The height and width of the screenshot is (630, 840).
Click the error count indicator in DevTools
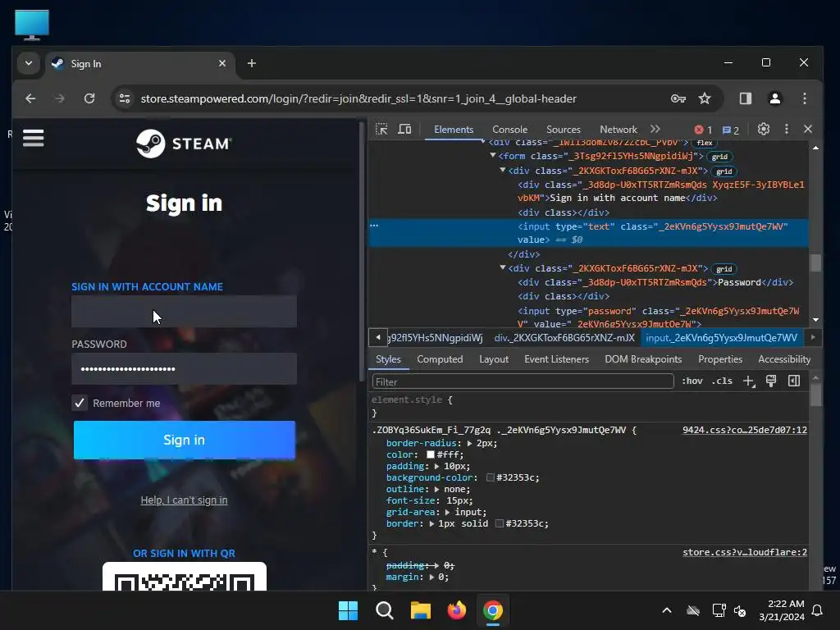(x=703, y=130)
